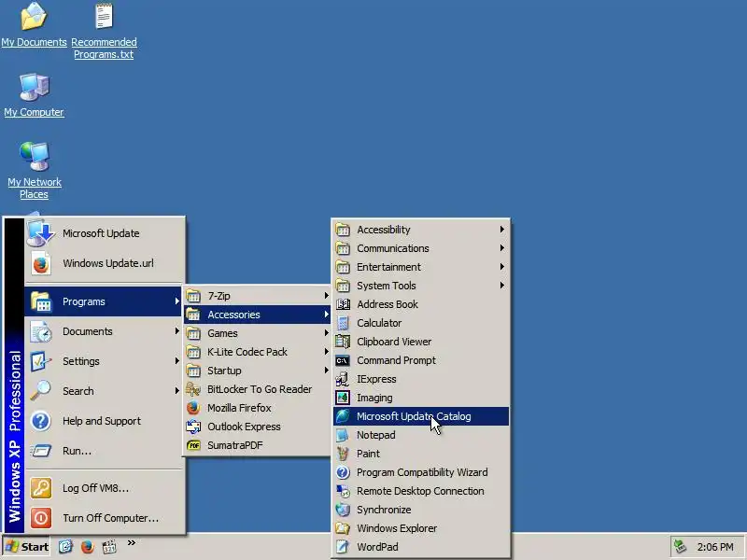Open My Documents desktop icon
Image resolution: width=747 pixels, height=560 pixels.
click(34, 16)
